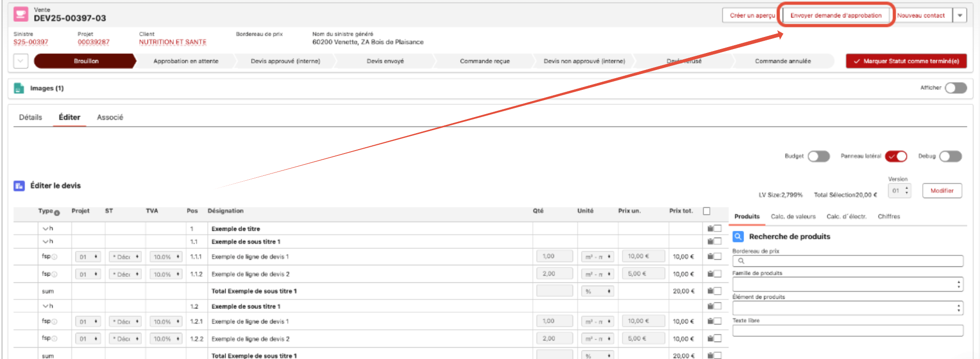The width and height of the screenshot is (980, 359).
Task: Click the Modifier button
Action: (x=942, y=191)
